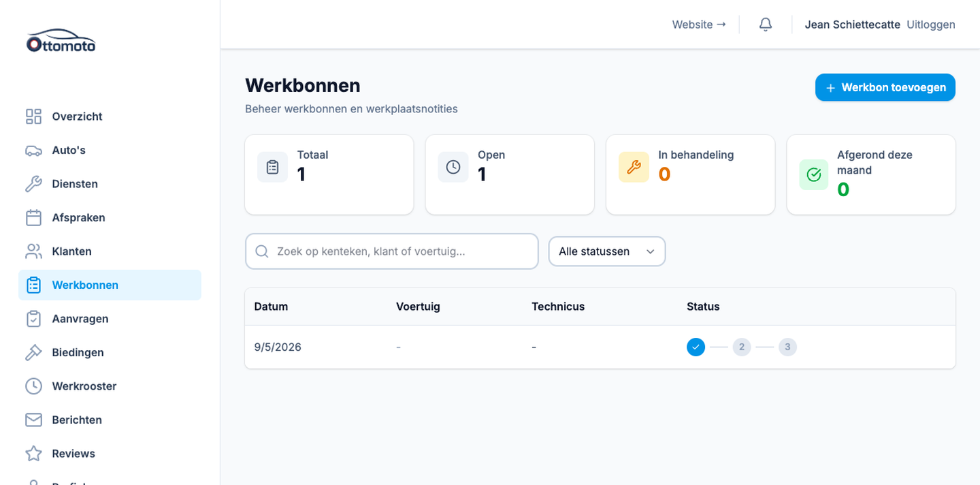The width and height of the screenshot is (980, 485).
Task: Open Afspraken in sidebar
Action: pos(110,218)
